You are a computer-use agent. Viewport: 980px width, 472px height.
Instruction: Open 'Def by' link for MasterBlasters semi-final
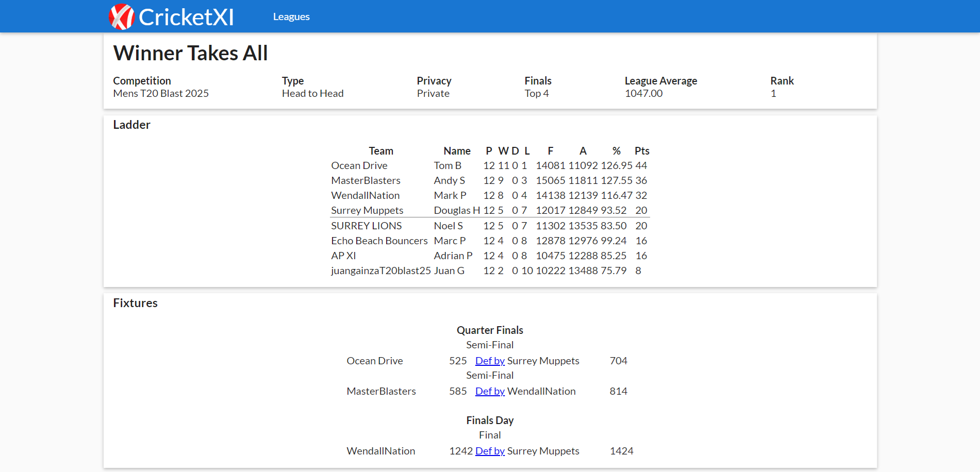point(490,391)
